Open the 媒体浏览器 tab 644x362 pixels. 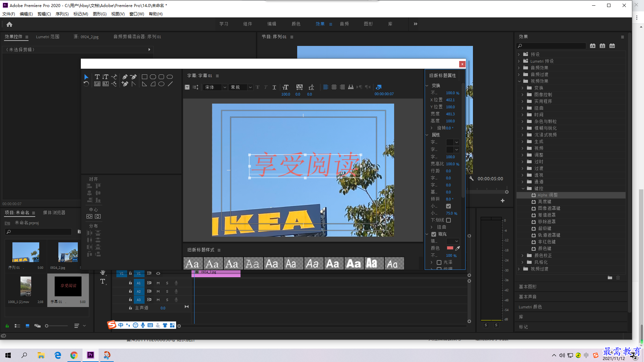[x=54, y=213]
